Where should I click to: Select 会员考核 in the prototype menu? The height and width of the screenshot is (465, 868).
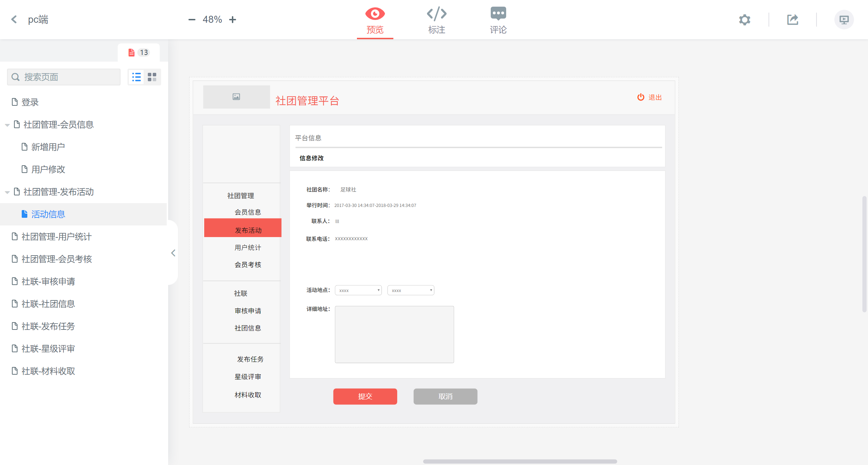[248, 265]
